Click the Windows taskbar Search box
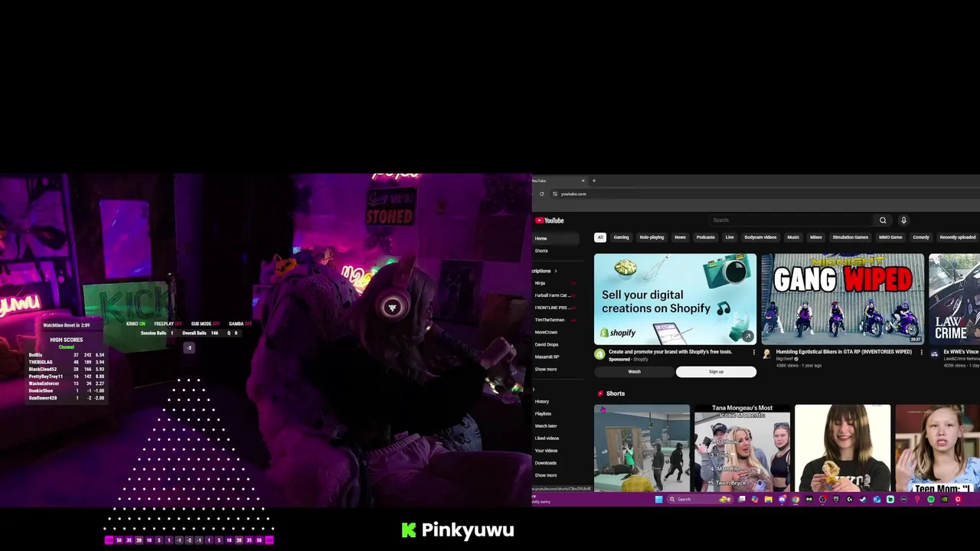 (698, 499)
